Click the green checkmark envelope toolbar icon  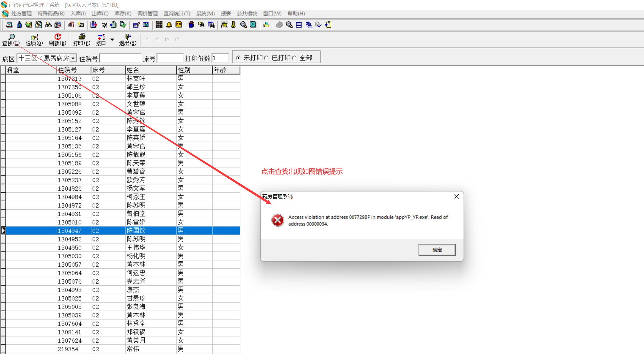29,25
